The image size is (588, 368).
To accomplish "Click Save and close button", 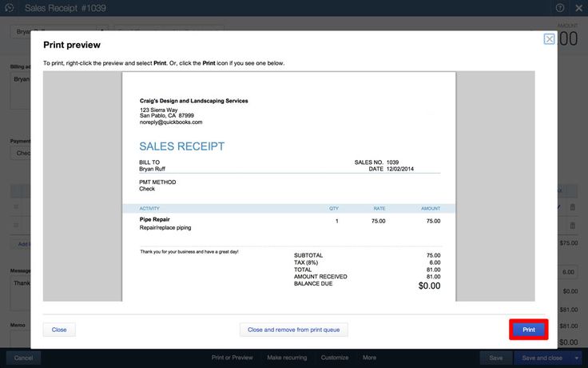I will (x=542, y=358).
